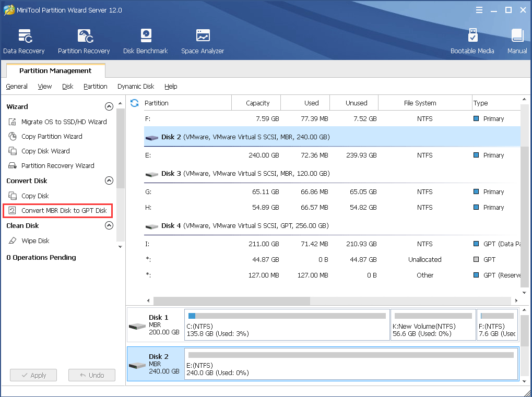Select partition I: row on Disk 4
Screen dimensions: 532x397
click(332, 244)
